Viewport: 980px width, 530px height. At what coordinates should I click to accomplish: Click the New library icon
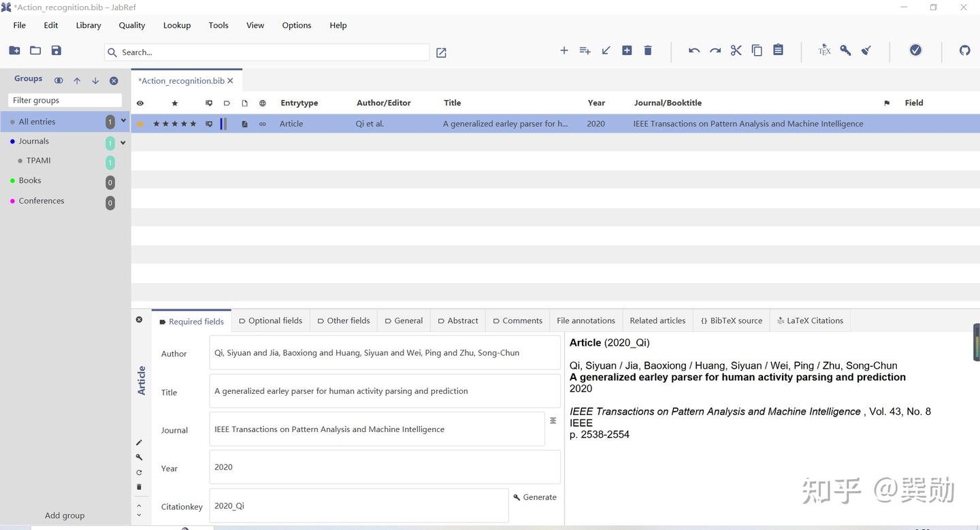point(14,50)
